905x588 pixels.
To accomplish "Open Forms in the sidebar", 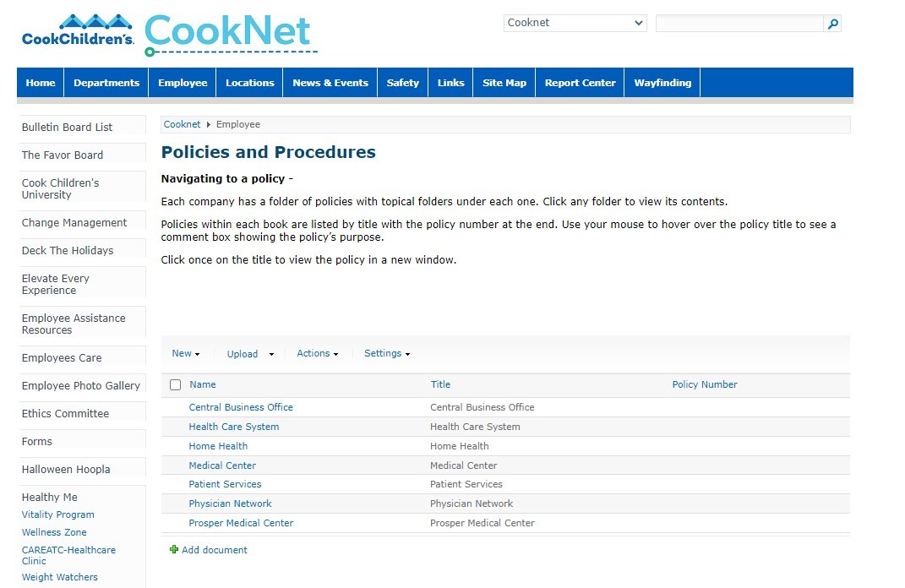I will 37,442.
